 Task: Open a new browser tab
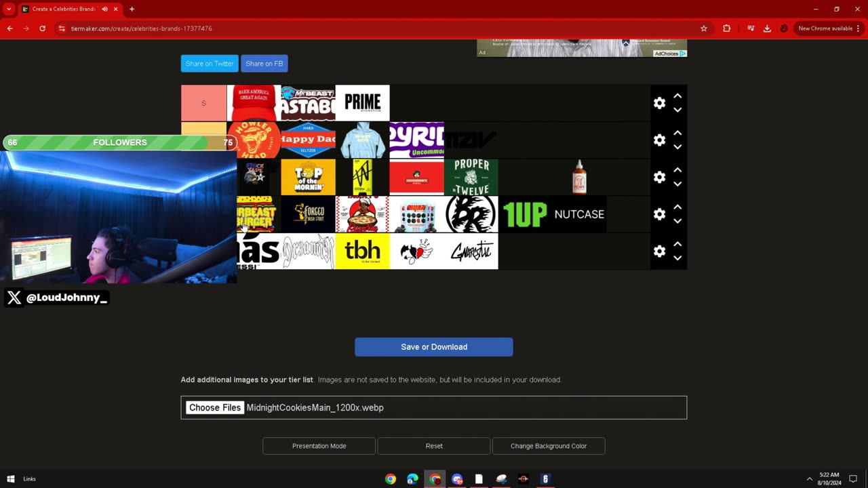[132, 9]
